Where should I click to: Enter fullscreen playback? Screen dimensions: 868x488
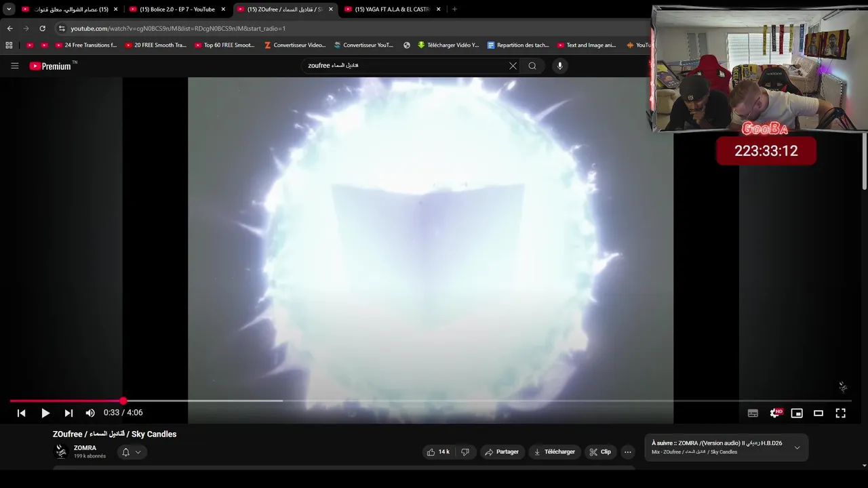(x=840, y=413)
